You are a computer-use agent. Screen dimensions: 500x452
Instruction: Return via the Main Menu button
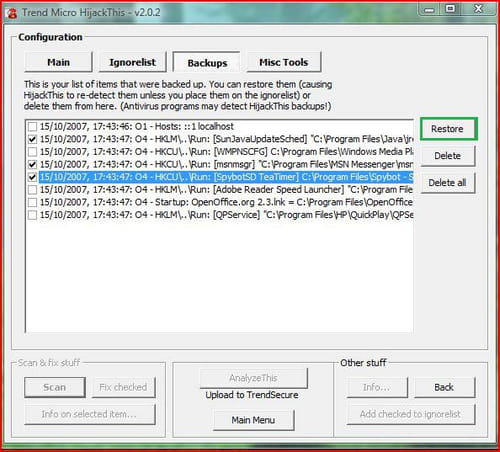[253, 420]
